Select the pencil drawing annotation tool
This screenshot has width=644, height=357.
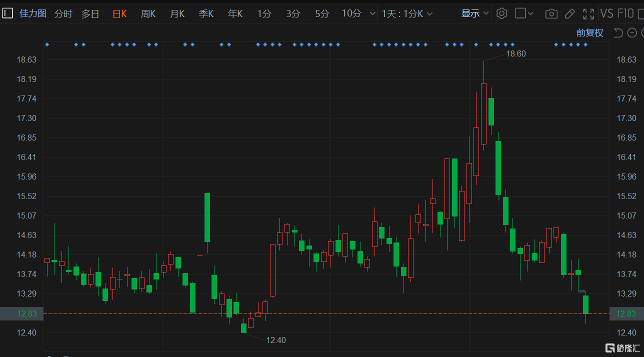tap(570, 13)
